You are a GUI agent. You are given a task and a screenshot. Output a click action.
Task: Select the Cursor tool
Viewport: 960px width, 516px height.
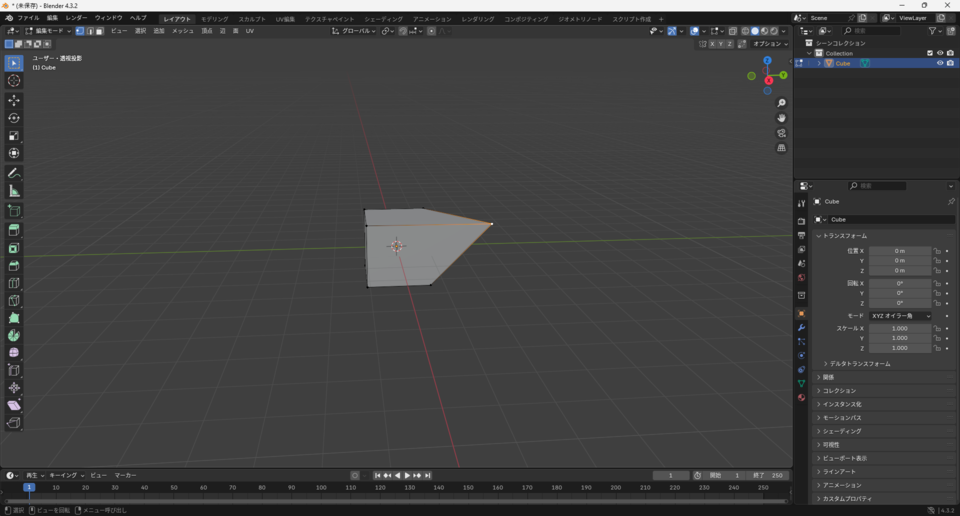pos(14,81)
